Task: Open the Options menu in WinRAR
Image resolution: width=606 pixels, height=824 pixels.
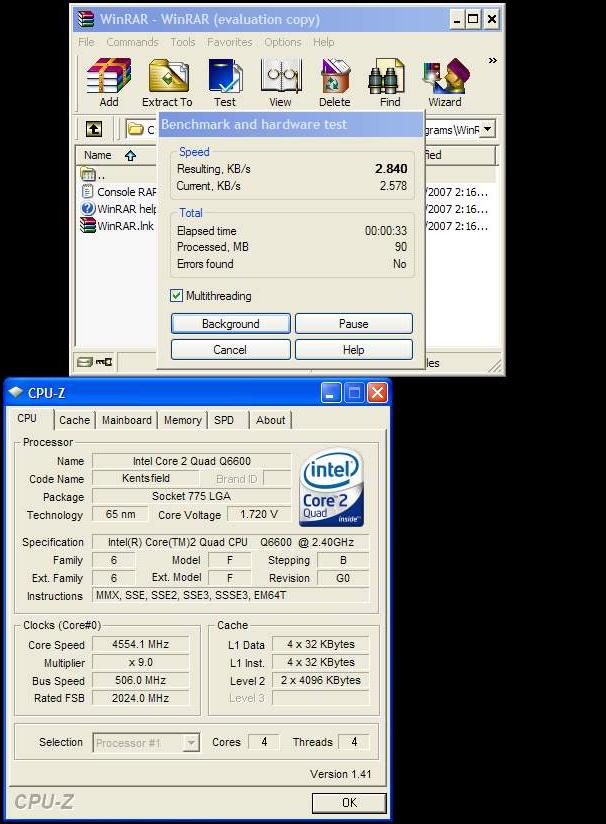Action: [x=283, y=42]
